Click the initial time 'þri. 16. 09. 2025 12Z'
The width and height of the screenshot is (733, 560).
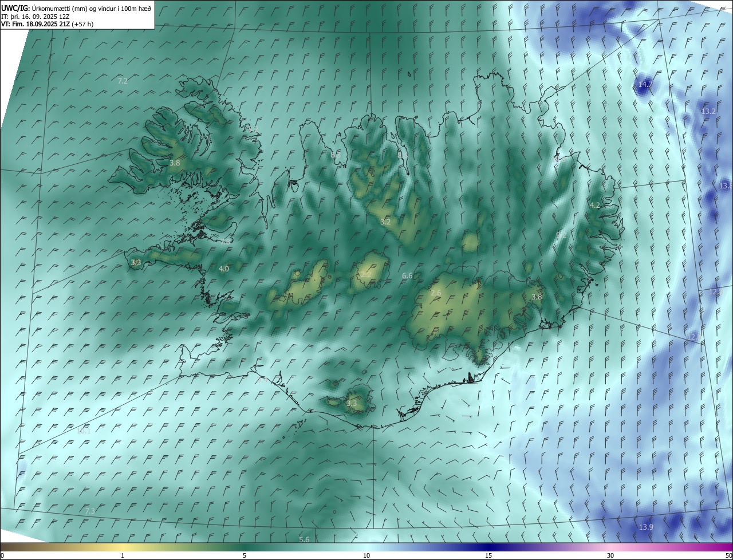pyautogui.click(x=42, y=17)
